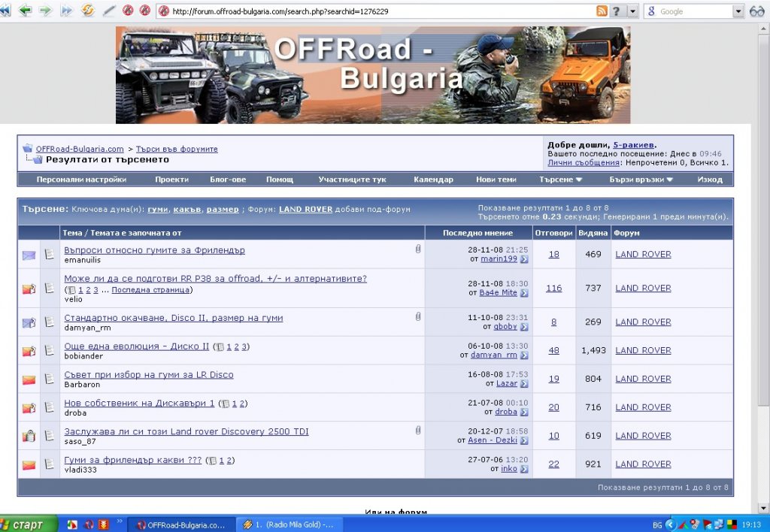Click go-to-last-post icon next to inko
The height and width of the screenshot is (532, 770).
(524, 469)
